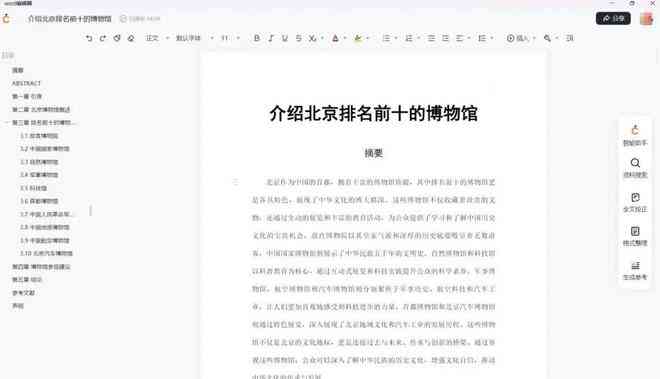Toggle italic formatting (I)
The width and height of the screenshot is (660, 379).
271,38
